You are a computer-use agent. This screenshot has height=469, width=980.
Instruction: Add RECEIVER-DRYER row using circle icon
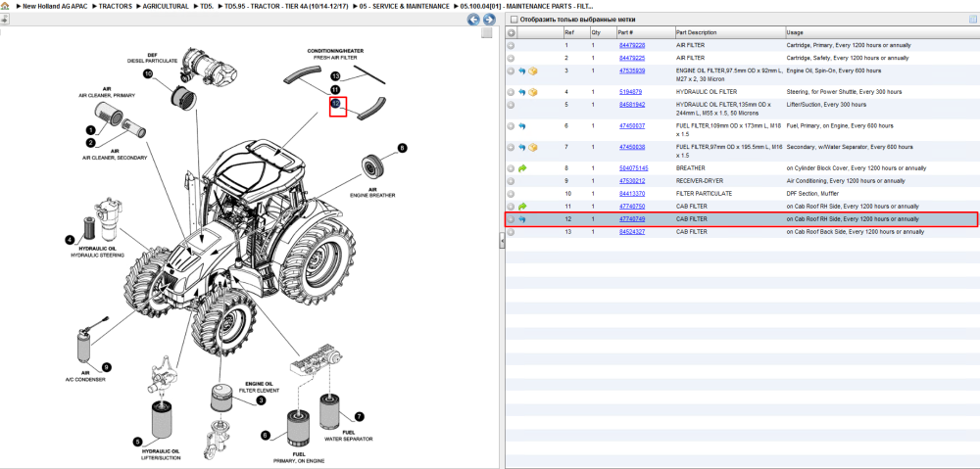512,181
